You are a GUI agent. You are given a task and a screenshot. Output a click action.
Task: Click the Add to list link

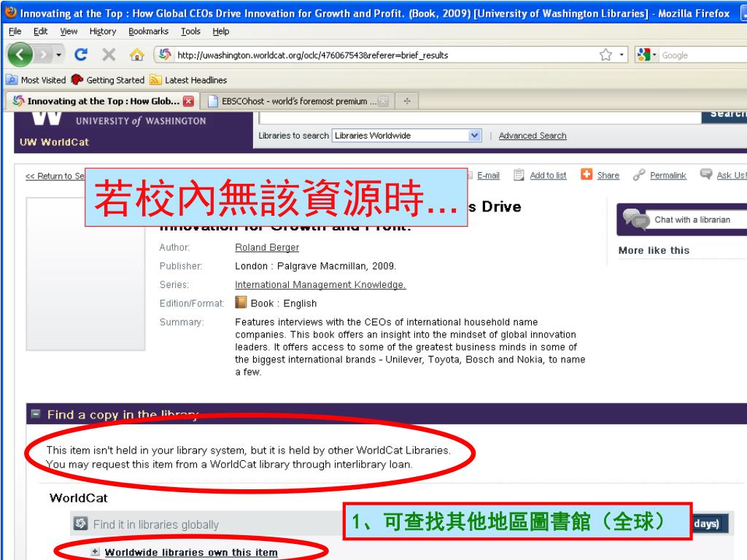tap(548, 175)
